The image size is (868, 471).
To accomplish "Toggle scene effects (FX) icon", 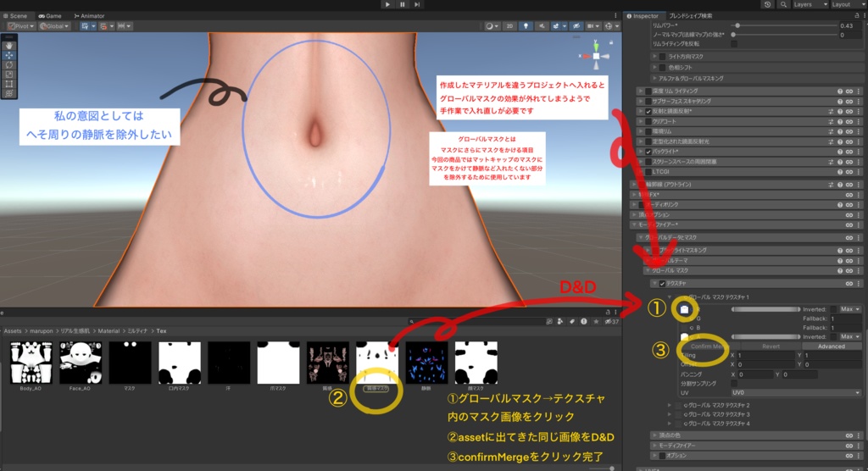I will pyautogui.click(x=556, y=26).
